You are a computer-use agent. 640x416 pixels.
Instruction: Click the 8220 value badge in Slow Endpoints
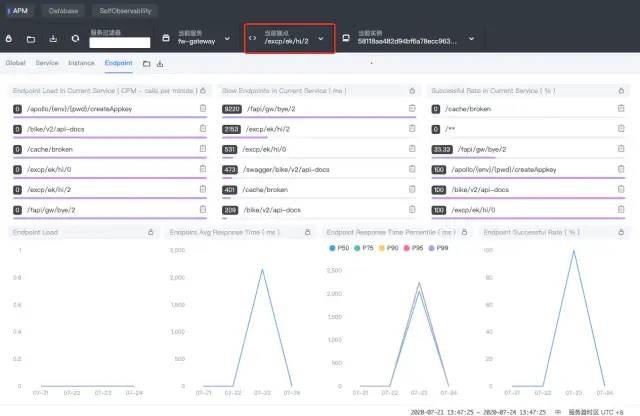232,109
